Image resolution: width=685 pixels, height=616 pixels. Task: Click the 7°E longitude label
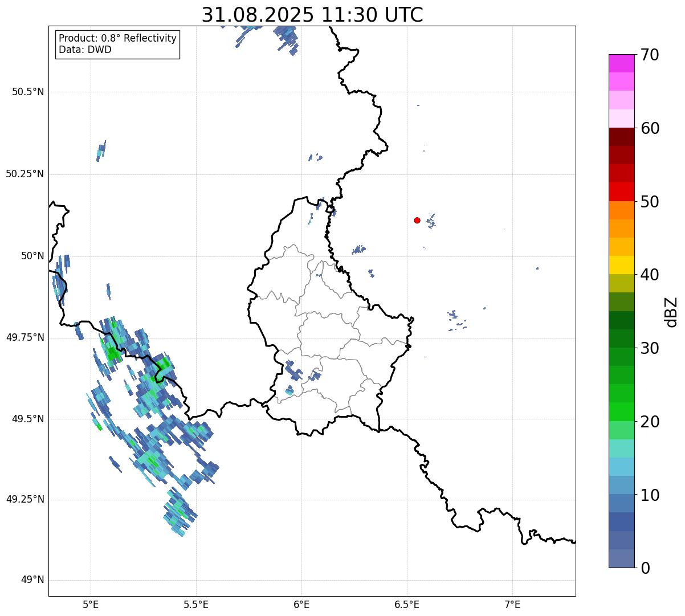tap(512, 604)
